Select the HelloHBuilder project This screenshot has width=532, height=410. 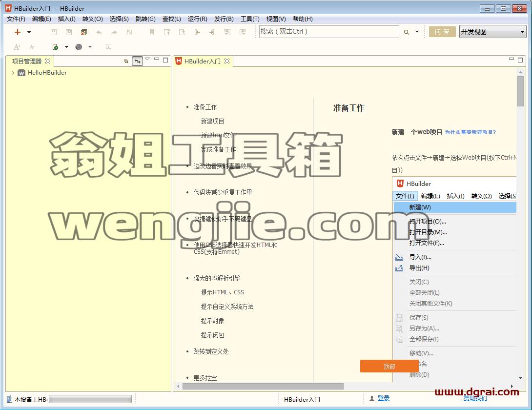pos(47,73)
